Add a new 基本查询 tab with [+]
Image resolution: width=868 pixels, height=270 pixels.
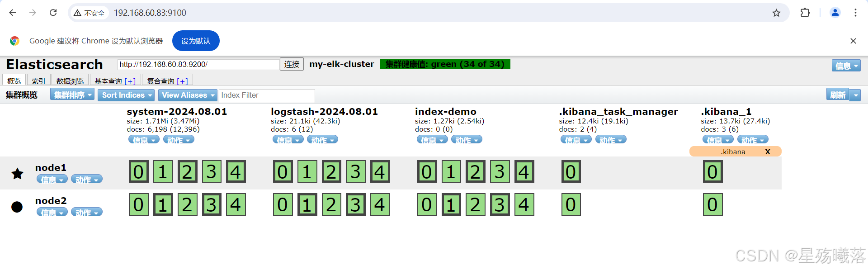(x=130, y=81)
